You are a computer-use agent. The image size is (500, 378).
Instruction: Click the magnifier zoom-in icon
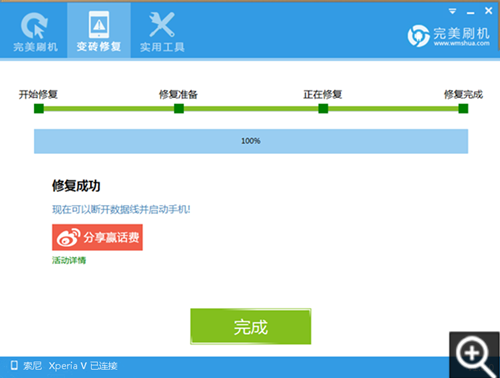coord(474,355)
